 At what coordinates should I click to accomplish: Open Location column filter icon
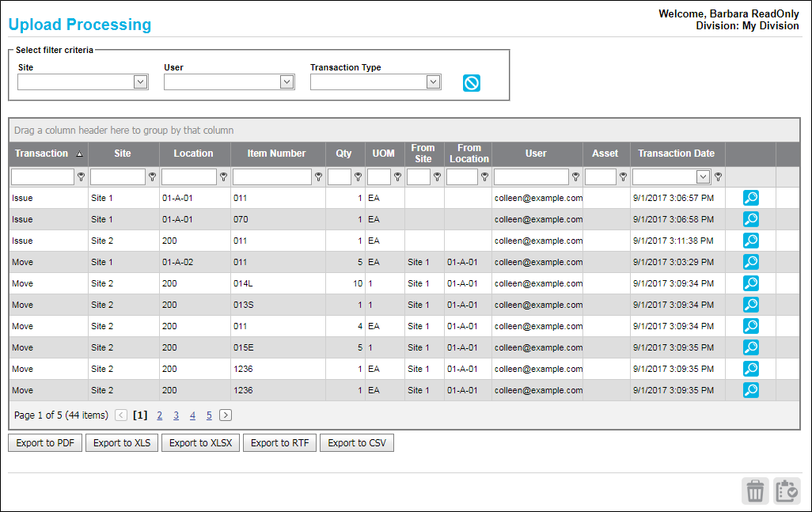pyautogui.click(x=224, y=177)
